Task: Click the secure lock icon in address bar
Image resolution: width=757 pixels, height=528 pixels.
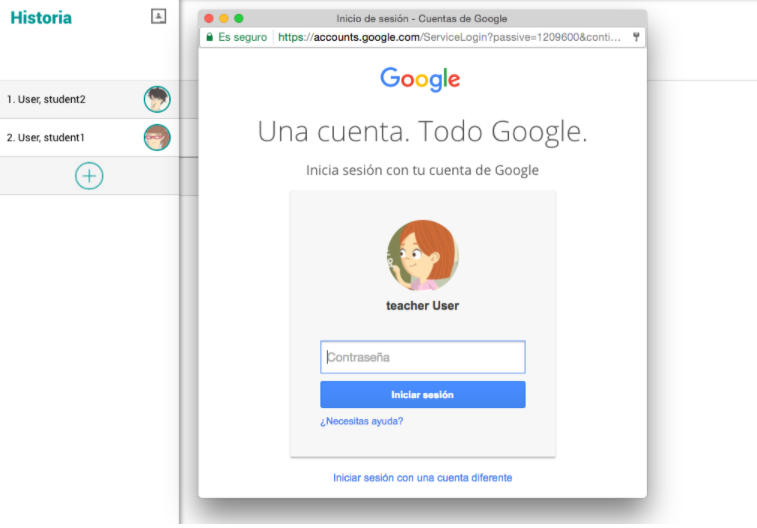Action: point(210,37)
